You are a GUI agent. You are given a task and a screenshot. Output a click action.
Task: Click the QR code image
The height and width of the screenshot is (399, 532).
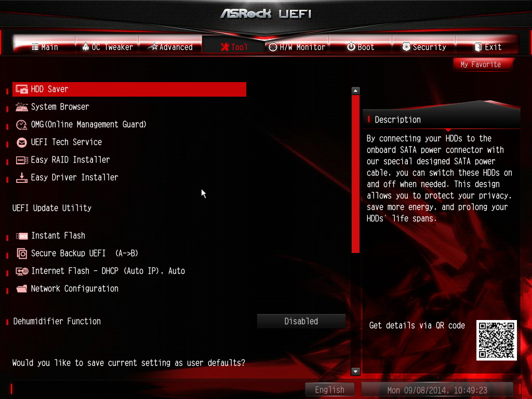click(x=496, y=340)
